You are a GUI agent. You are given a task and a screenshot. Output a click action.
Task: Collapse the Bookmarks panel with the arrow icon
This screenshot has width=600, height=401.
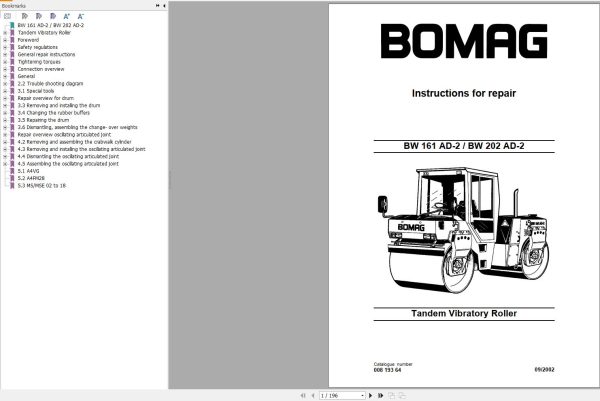coord(164,6)
